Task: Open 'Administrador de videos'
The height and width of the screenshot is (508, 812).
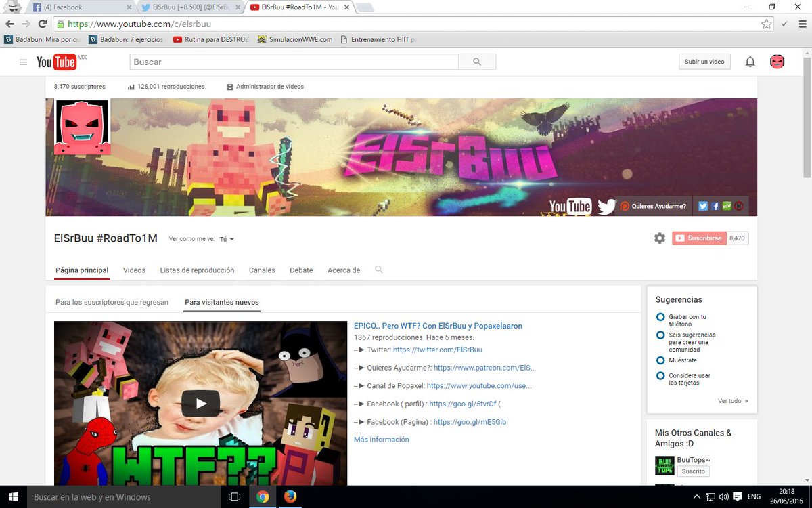Action: point(265,87)
